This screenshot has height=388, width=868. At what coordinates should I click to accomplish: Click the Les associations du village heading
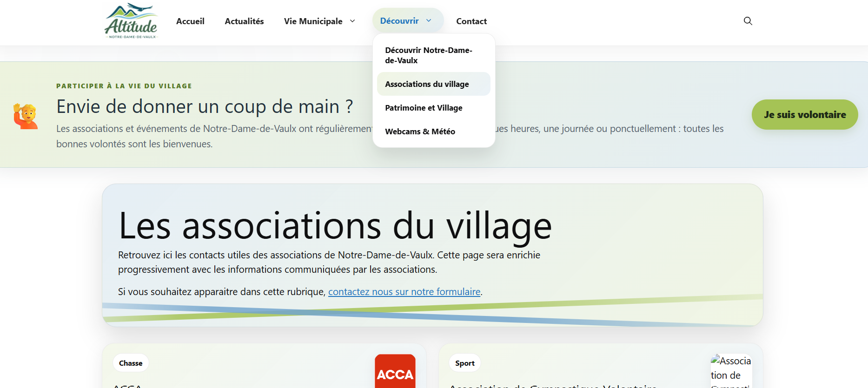pos(335,226)
